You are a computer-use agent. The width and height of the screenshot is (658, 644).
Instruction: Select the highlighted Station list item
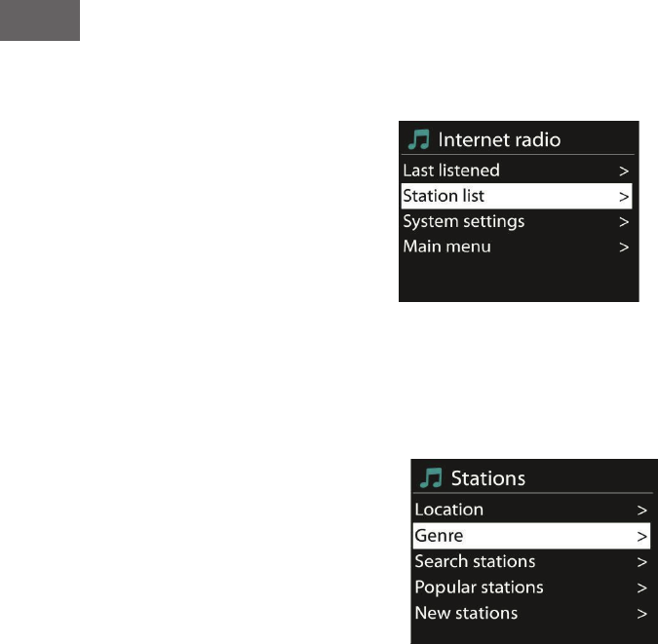click(444, 196)
